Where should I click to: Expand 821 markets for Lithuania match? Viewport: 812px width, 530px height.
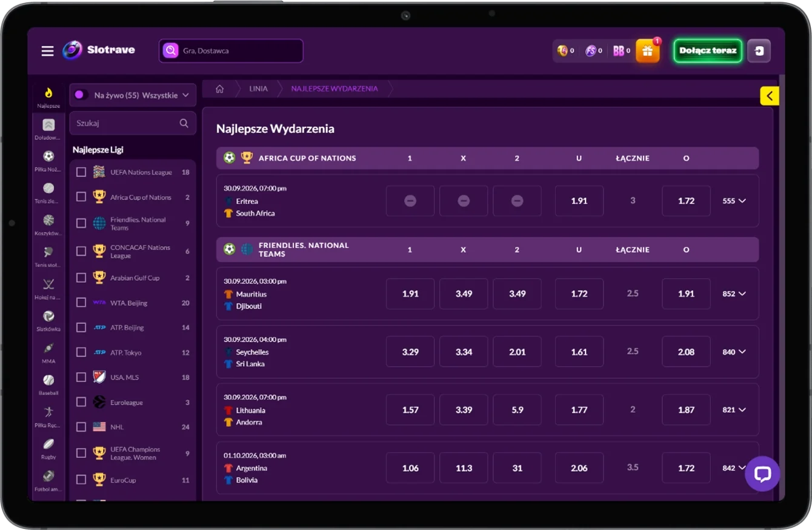click(x=734, y=410)
